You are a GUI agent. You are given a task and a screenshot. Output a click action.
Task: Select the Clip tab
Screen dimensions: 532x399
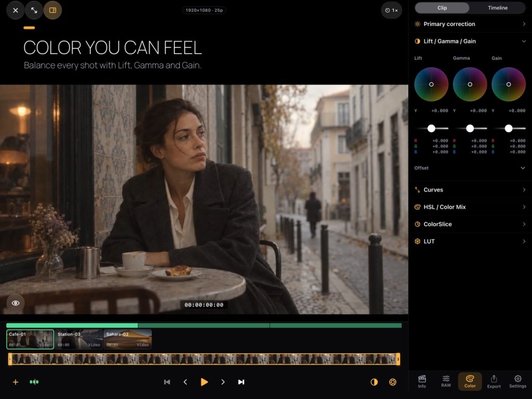pyautogui.click(x=442, y=8)
